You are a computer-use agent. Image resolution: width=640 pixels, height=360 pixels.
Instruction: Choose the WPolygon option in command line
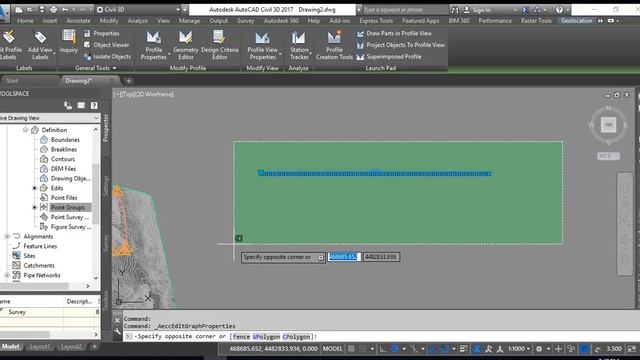tap(266, 337)
